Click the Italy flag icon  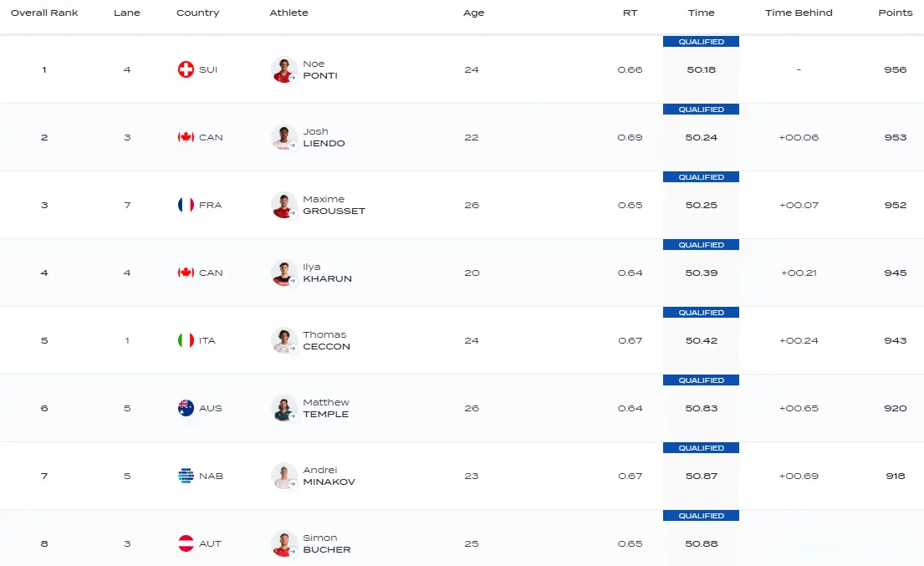coord(186,340)
